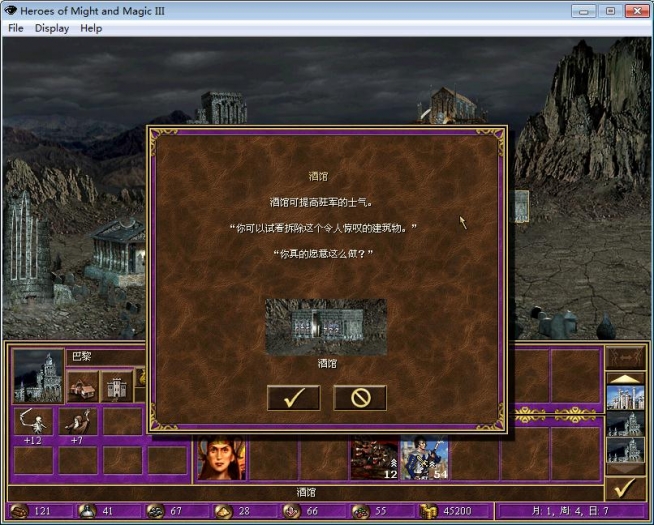The width and height of the screenshot is (654, 525).
Task: Click the sulfur resource icon
Action: pyautogui.click(x=224, y=511)
